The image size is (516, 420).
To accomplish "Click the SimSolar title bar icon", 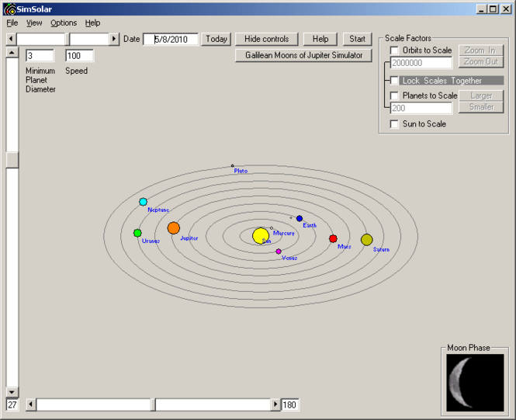I will coord(10,9).
